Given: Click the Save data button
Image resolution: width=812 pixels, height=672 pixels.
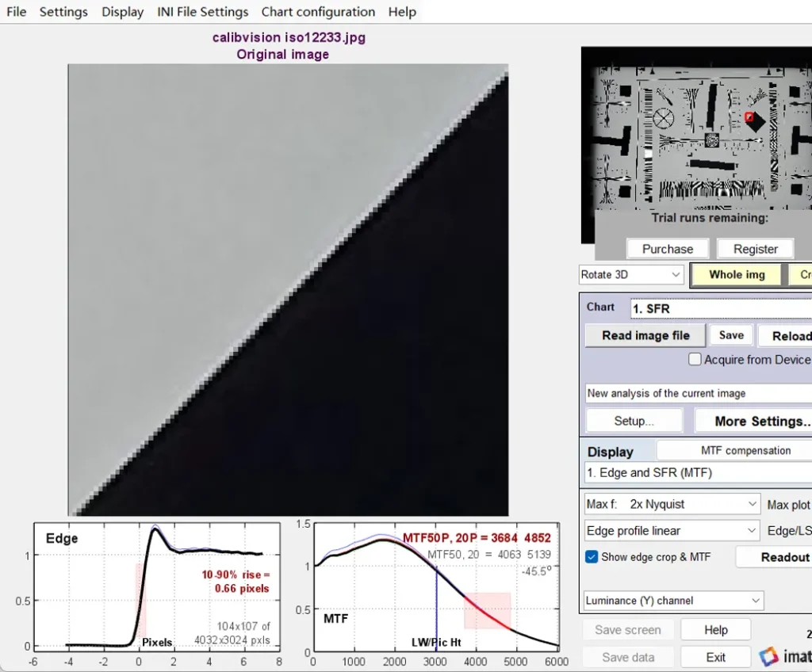Looking at the screenshot, I should click(628, 657).
